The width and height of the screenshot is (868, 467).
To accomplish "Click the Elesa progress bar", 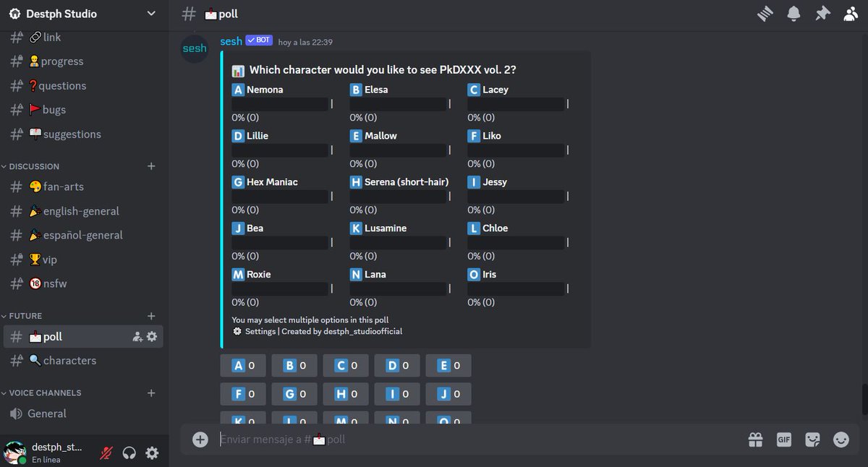I will [398, 104].
